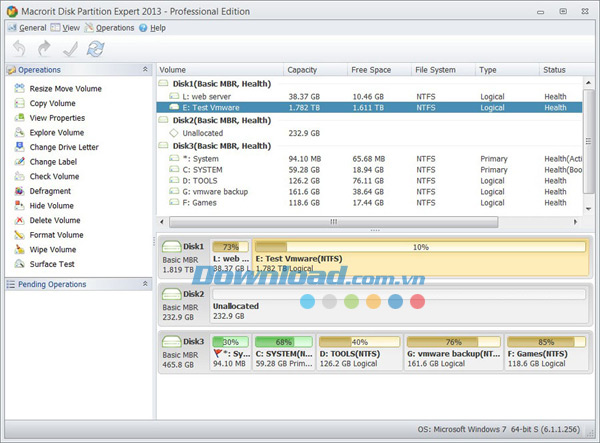Click the vertical scrollbar down arrow
The image size is (600, 443).
coord(589,209)
